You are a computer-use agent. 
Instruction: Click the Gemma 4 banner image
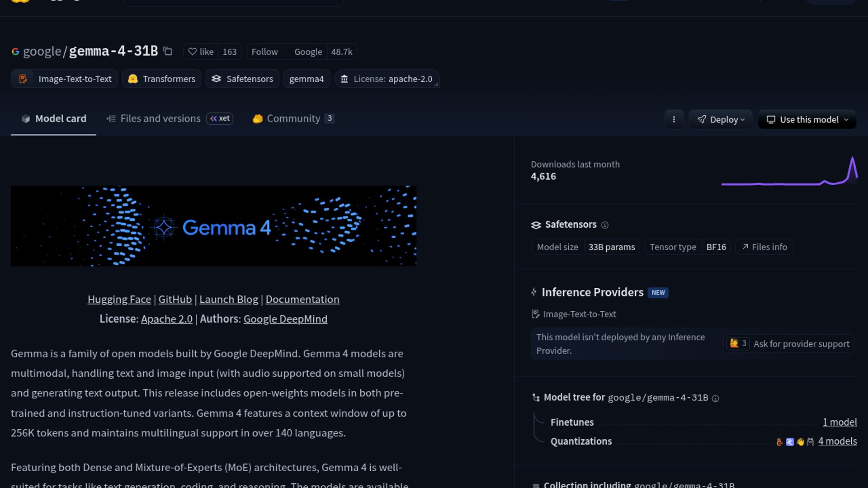click(213, 226)
